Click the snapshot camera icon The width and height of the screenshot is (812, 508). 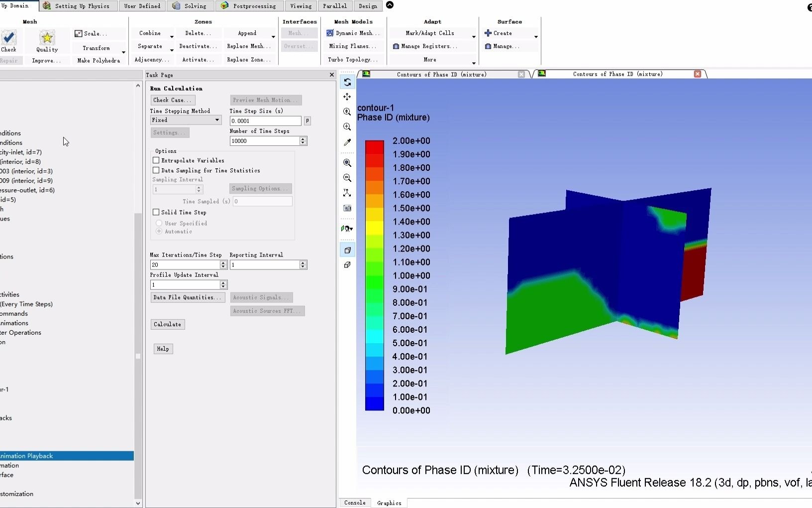click(347, 208)
